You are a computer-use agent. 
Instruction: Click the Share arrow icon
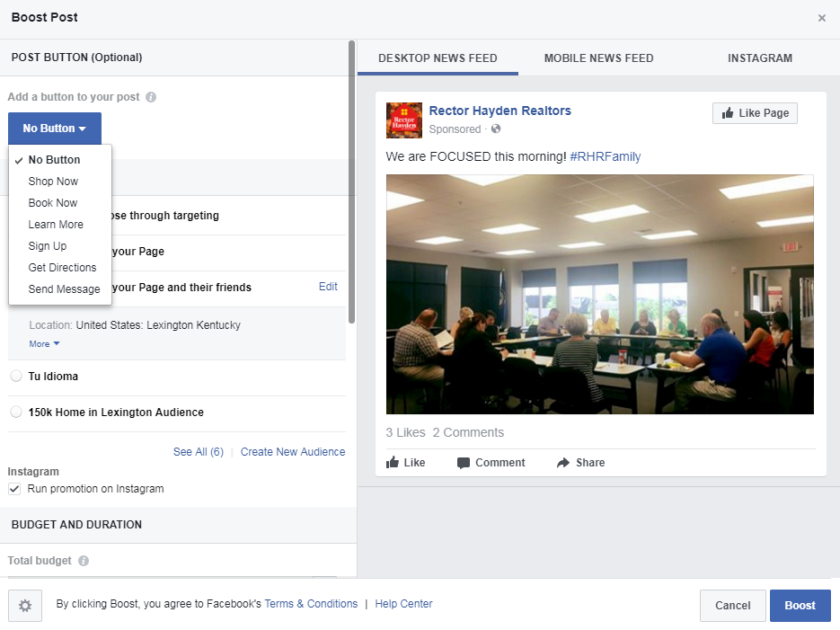(563, 462)
